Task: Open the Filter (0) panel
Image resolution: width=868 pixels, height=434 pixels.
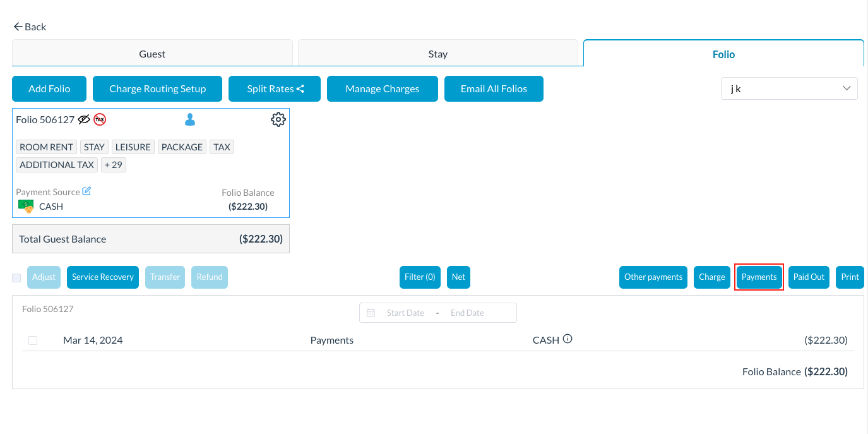Action: (x=419, y=277)
